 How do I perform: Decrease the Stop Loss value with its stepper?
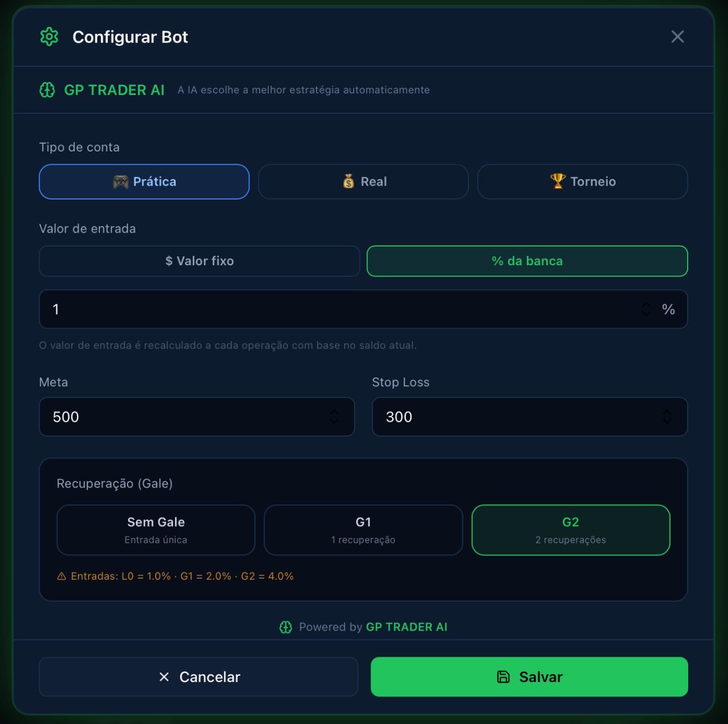[x=667, y=421]
